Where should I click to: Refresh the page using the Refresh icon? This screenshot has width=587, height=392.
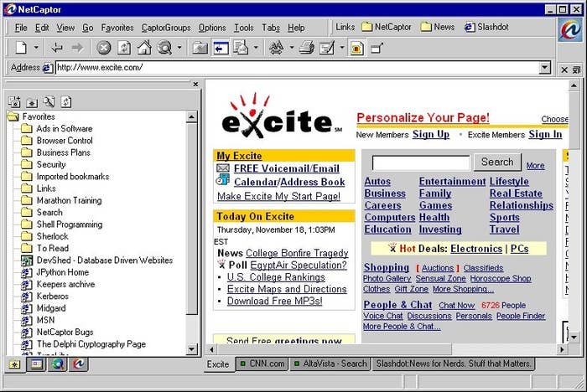tap(124, 48)
